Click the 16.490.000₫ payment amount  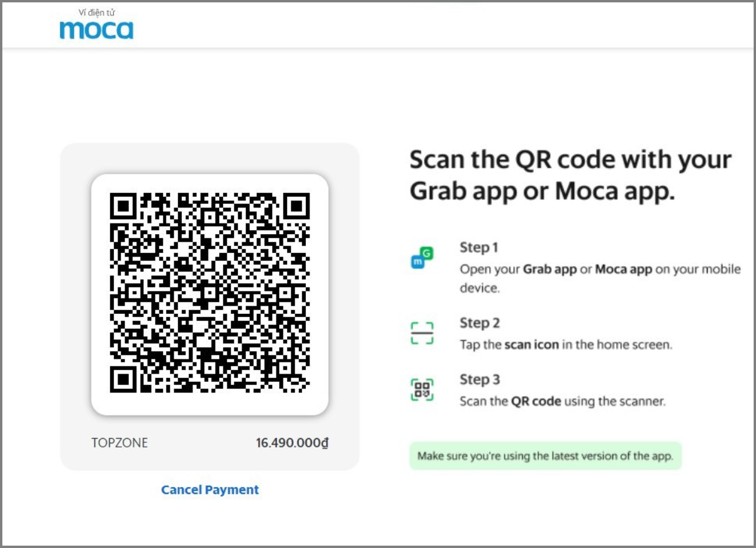click(x=292, y=443)
